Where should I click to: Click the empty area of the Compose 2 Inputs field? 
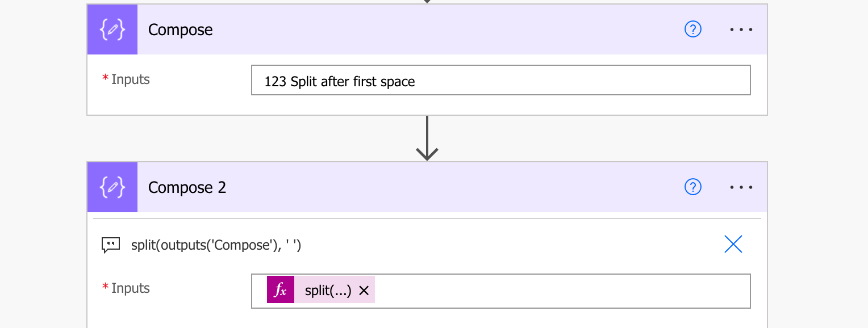click(562, 291)
